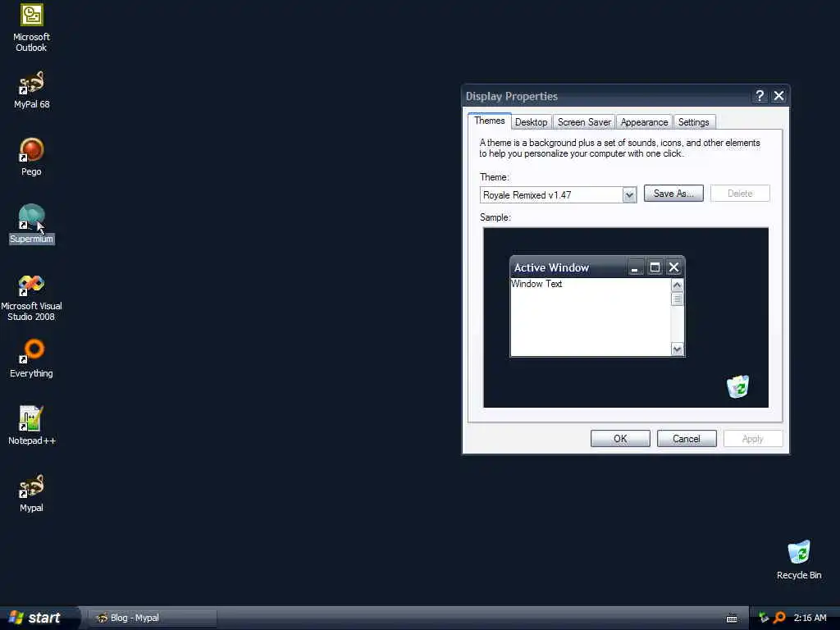Switch to Blog - Mypal taskbar window

[152, 618]
